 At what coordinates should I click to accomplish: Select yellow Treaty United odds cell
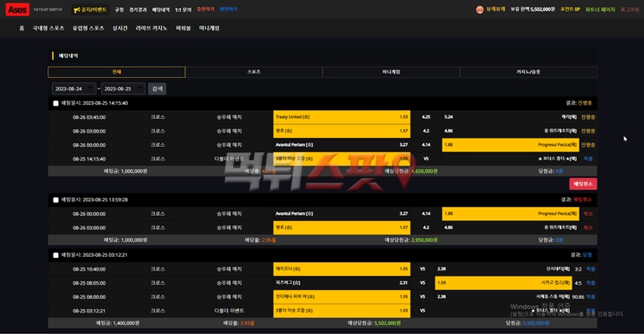point(342,117)
